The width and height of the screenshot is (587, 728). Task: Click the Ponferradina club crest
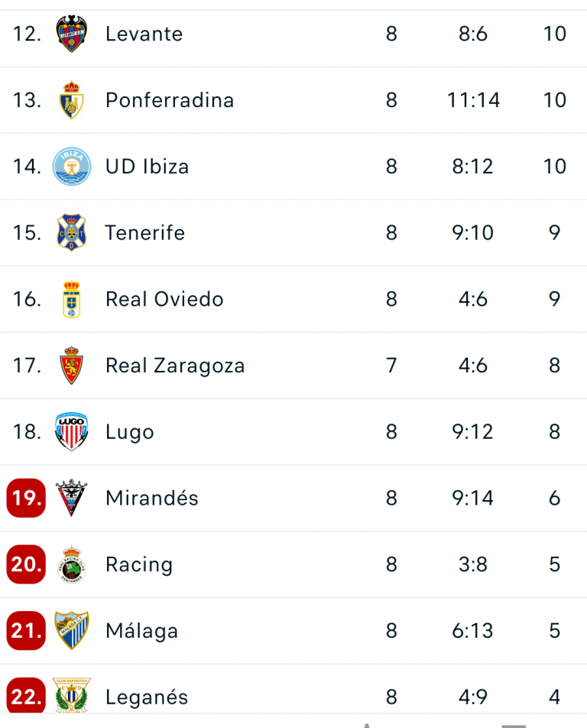[72, 100]
